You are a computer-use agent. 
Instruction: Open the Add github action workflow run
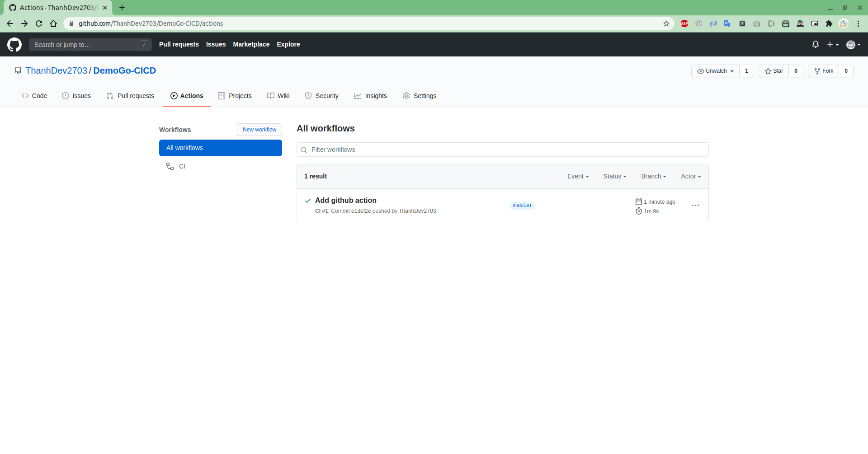tap(346, 200)
